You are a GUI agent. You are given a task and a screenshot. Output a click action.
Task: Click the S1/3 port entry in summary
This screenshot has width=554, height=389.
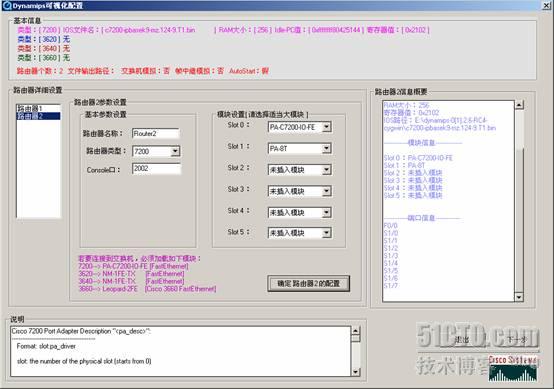(391, 256)
